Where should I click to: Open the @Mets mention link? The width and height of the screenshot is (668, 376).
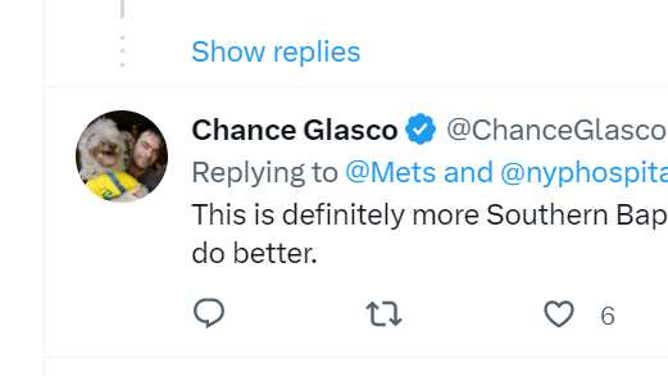coord(391,172)
